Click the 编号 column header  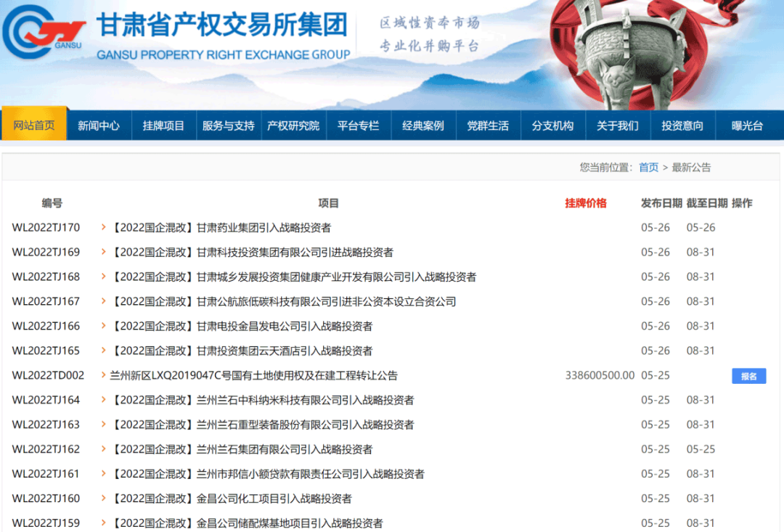(x=52, y=203)
